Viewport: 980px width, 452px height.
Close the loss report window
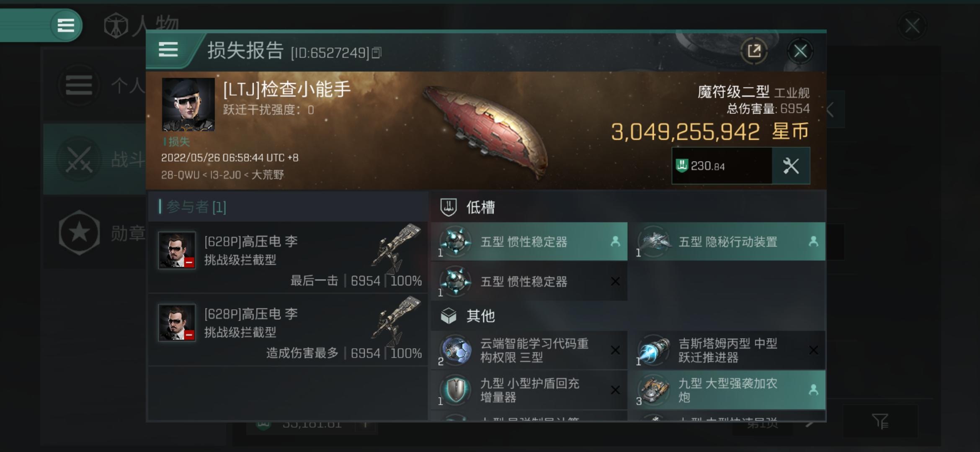[800, 51]
